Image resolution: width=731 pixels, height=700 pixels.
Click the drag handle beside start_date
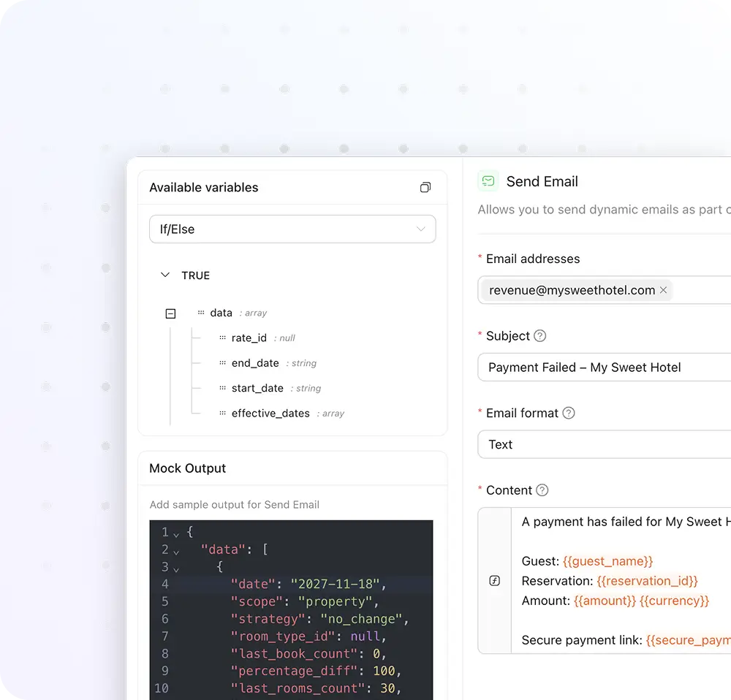click(x=222, y=388)
